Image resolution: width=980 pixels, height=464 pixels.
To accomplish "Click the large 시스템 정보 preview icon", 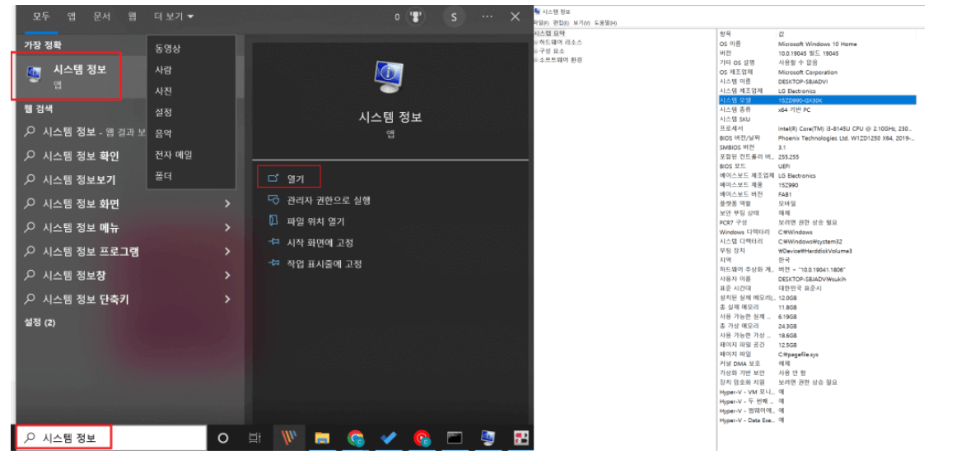I will coord(390,77).
